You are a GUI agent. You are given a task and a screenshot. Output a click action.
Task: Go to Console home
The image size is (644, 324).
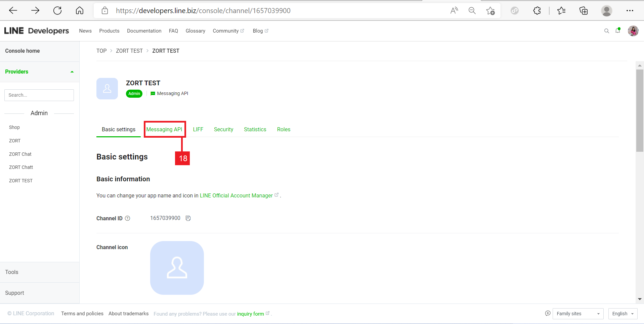pyautogui.click(x=23, y=51)
